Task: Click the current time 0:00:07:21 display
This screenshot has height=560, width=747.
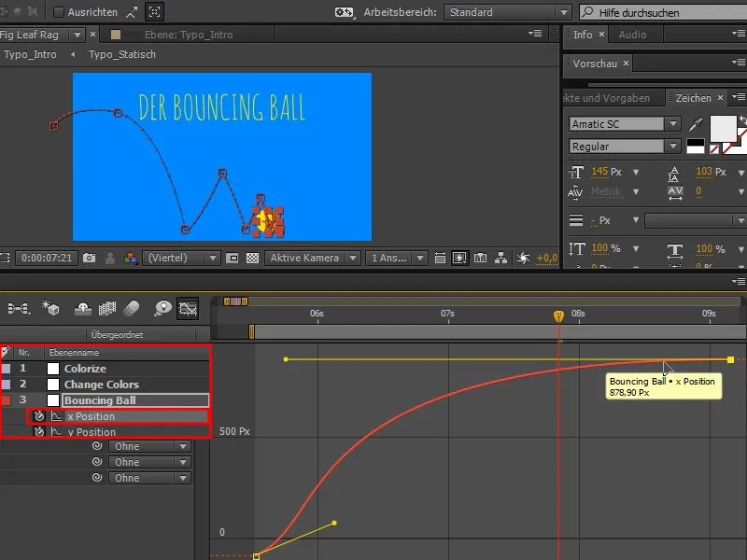Action: (46, 258)
